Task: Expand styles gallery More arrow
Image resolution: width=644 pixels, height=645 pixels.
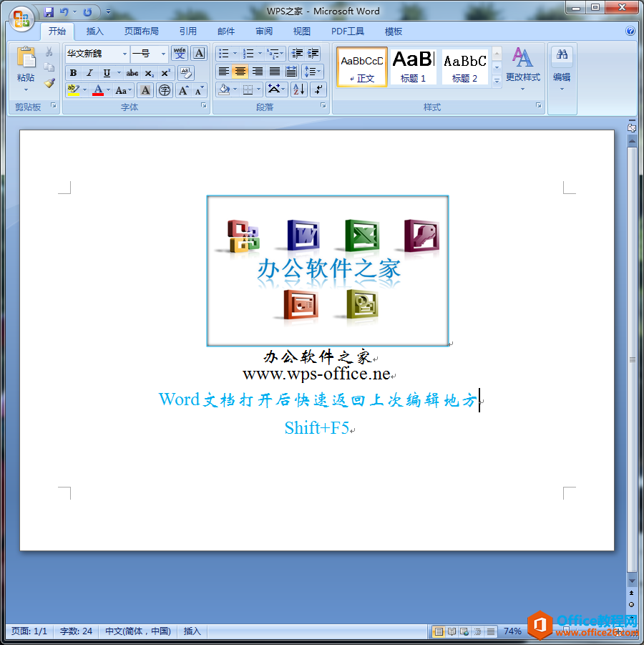Action: point(497,81)
